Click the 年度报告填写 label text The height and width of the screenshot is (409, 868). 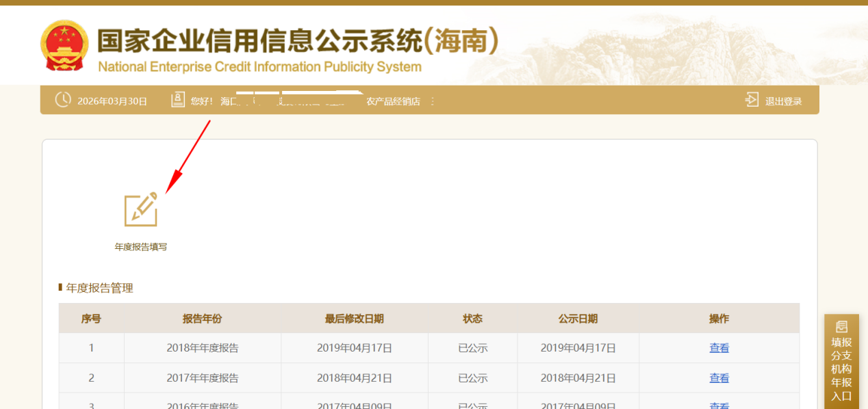(x=141, y=247)
